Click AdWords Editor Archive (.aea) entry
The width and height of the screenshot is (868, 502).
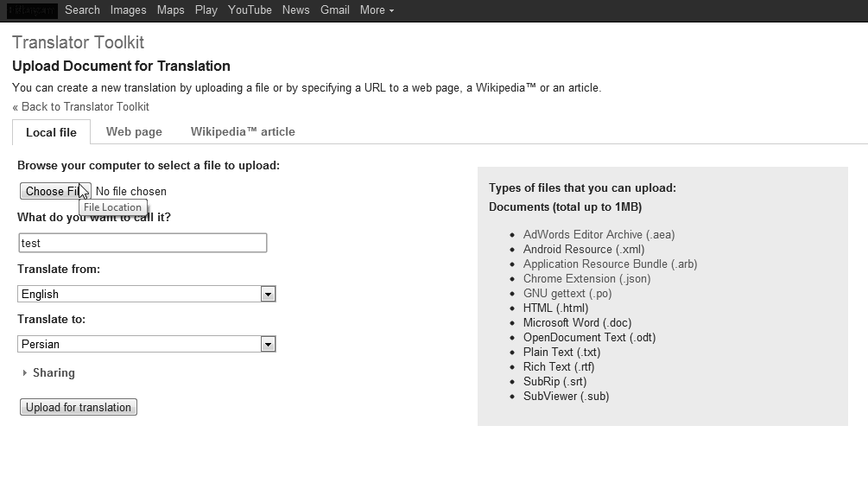(599, 234)
